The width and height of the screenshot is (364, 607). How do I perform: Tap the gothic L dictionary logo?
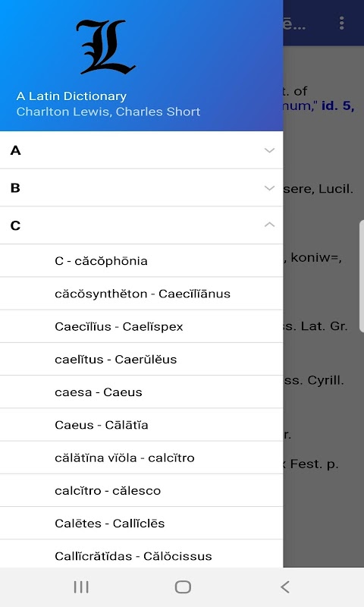(105, 47)
